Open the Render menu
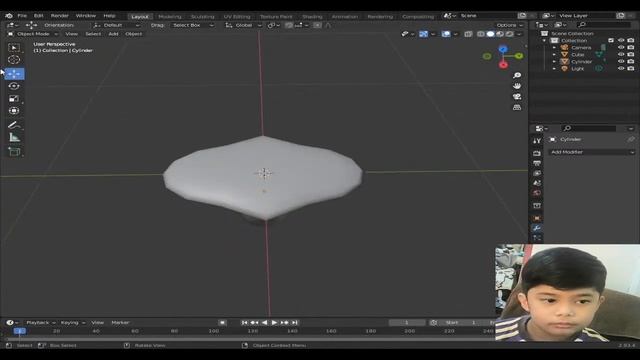640x360 pixels. [x=60, y=16]
